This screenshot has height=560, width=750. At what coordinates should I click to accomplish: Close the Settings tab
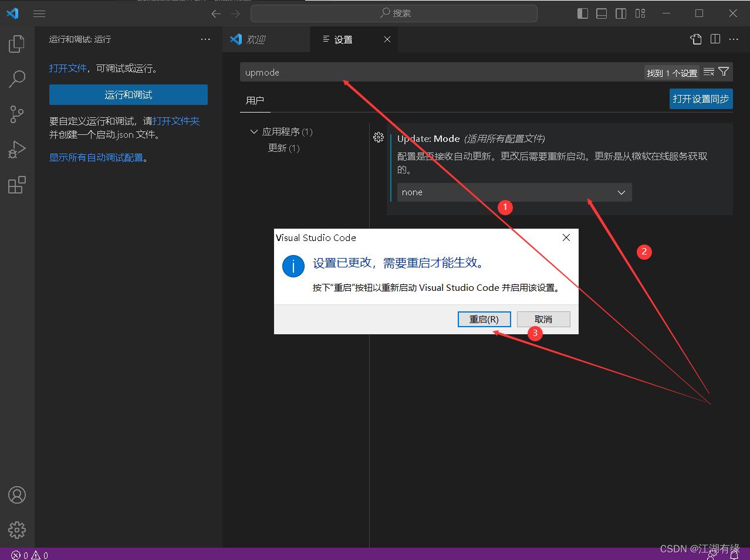(x=387, y=39)
